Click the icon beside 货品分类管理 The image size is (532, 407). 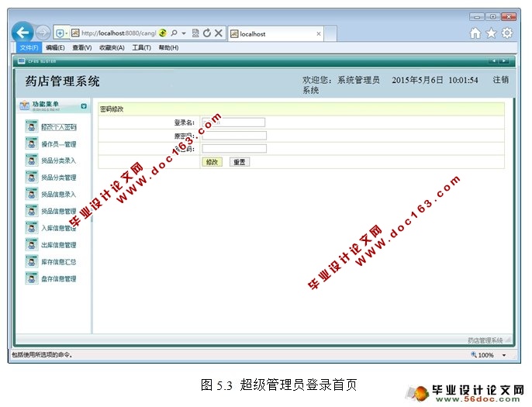pos(32,177)
